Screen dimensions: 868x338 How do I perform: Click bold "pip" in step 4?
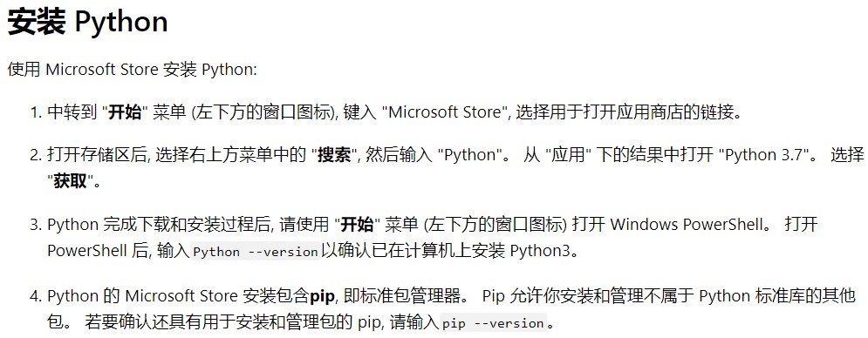[322, 296]
